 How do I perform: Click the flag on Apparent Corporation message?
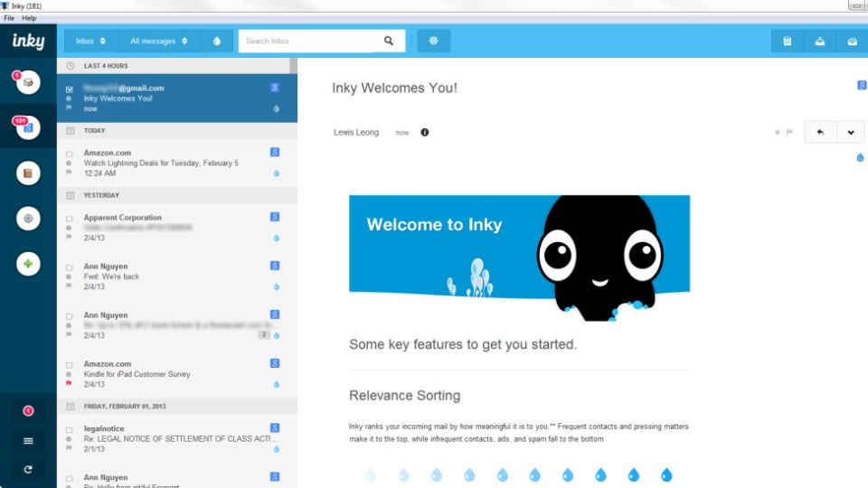69,237
